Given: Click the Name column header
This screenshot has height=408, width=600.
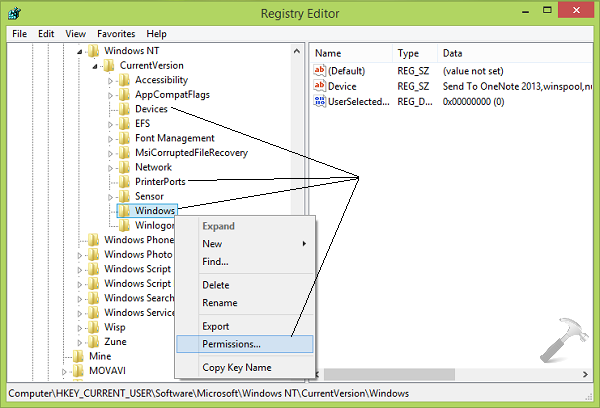Looking at the screenshot, I should click(x=329, y=52).
